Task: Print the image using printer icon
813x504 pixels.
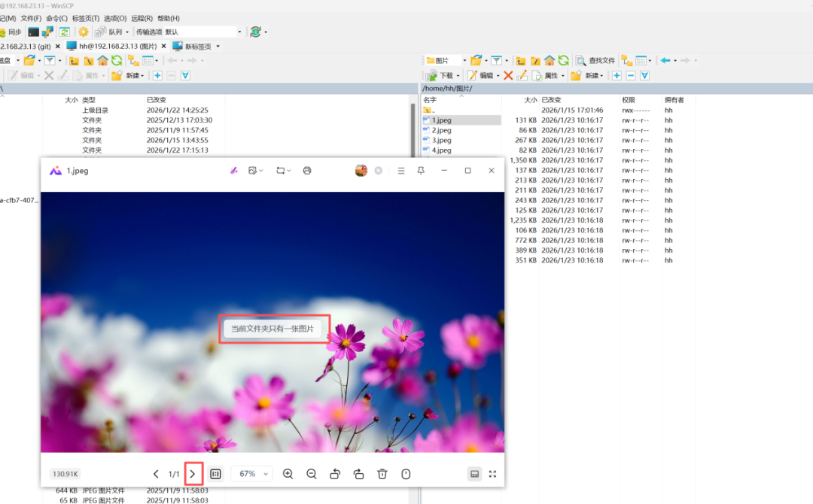Action: tap(307, 171)
